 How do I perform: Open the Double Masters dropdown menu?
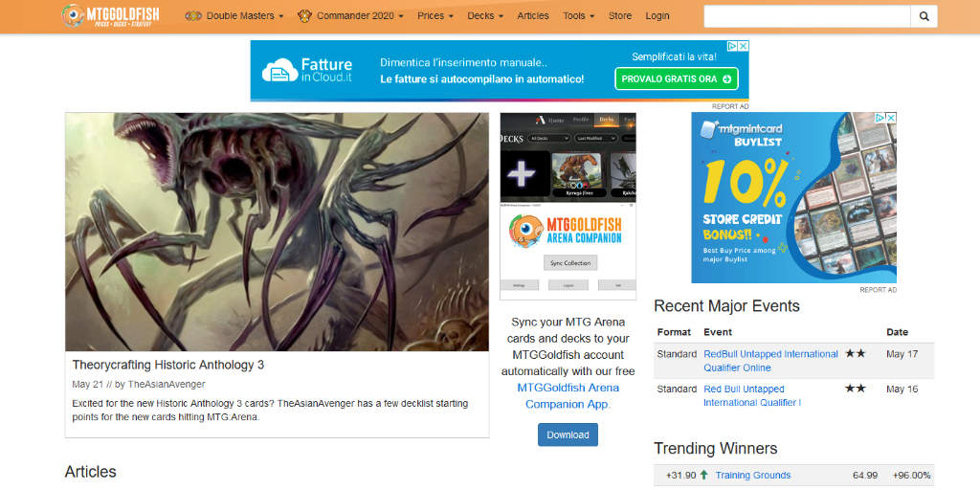pos(244,15)
